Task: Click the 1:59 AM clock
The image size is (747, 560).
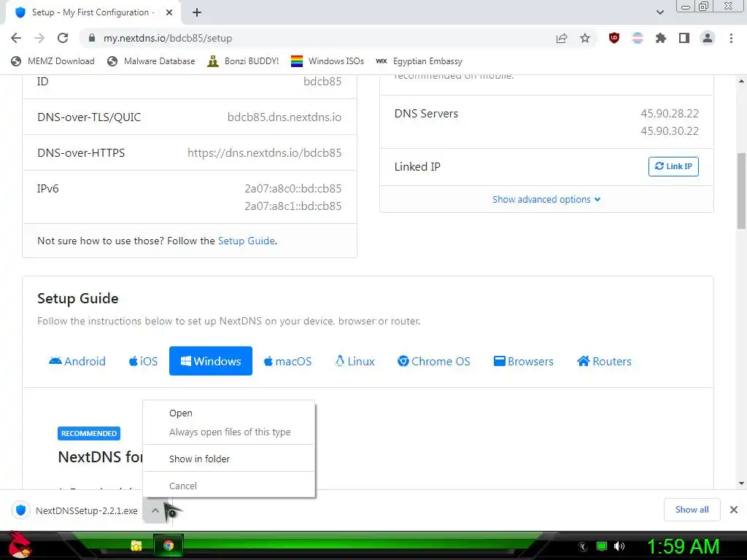Action: 683,547
